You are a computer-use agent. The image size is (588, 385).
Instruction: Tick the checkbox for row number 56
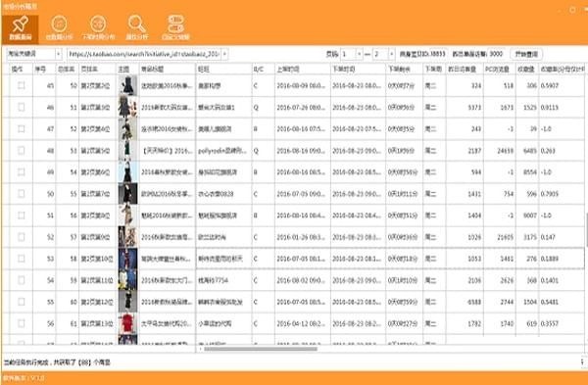(x=21, y=323)
